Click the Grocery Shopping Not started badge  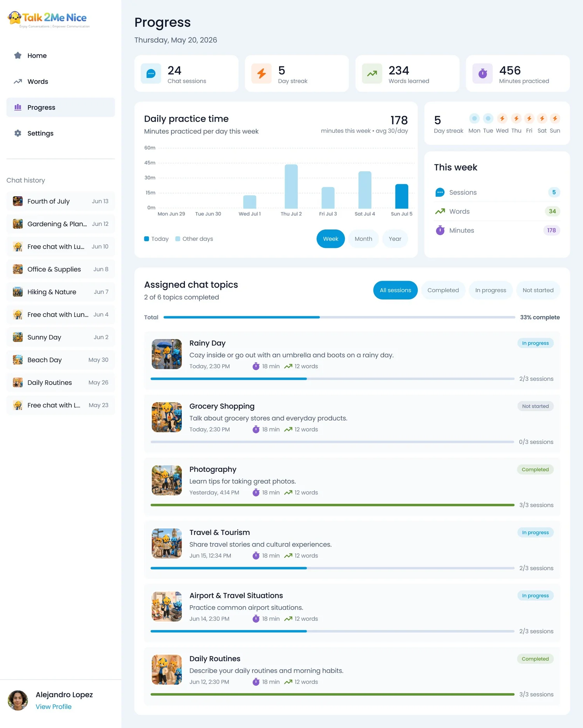pyautogui.click(x=535, y=406)
